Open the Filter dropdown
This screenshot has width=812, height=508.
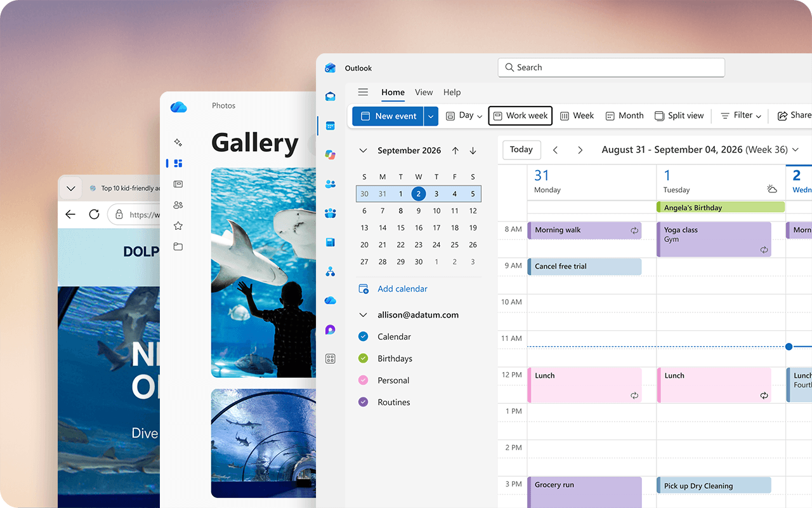pos(740,116)
